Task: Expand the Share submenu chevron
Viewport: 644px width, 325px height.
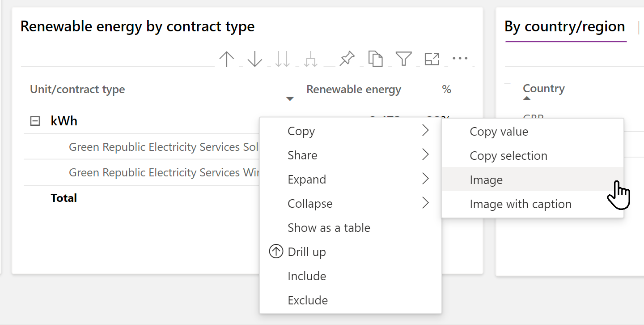Action: (x=427, y=154)
